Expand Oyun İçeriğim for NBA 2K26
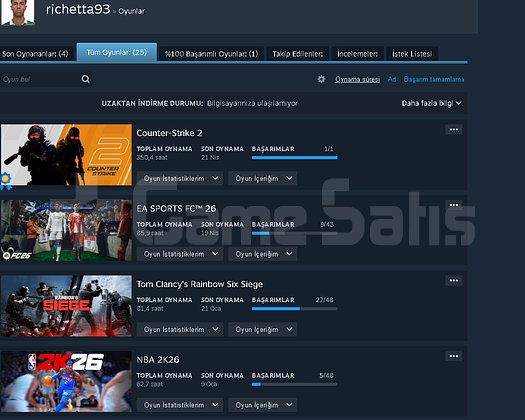Viewport: 525px width, 420px height. pos(263,405)
